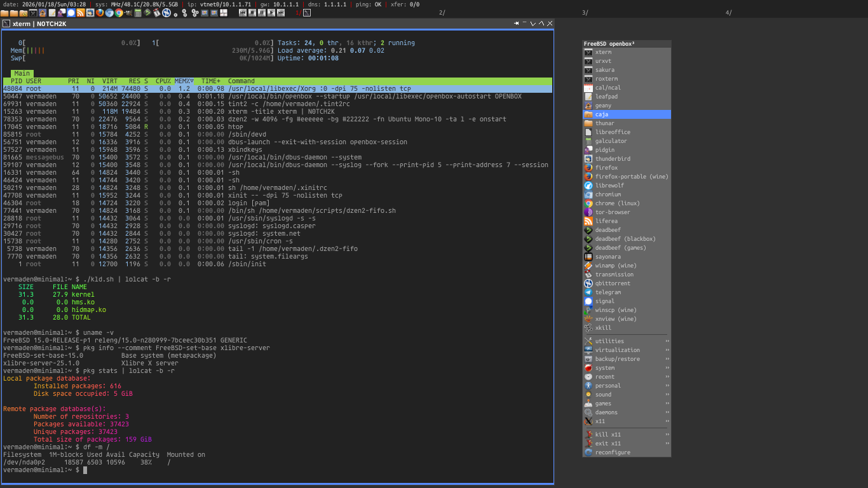
Task: Click the telegram icon in the menu
Action: 587,292
